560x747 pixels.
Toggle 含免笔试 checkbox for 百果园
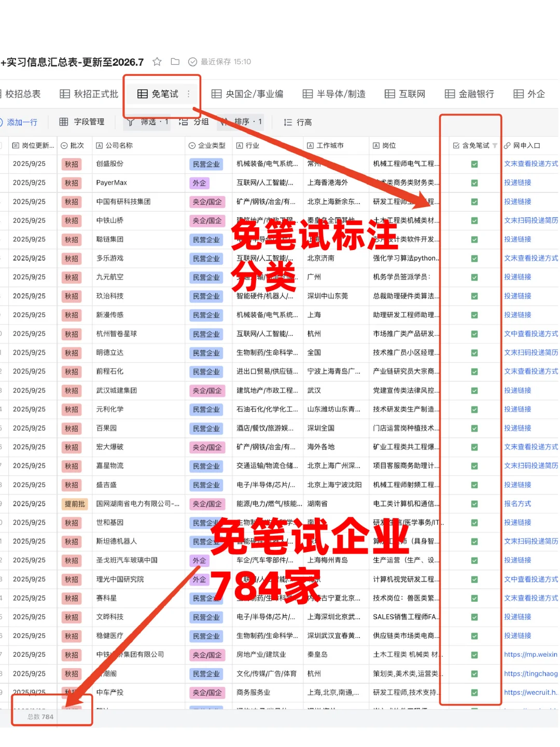[474, 428]
